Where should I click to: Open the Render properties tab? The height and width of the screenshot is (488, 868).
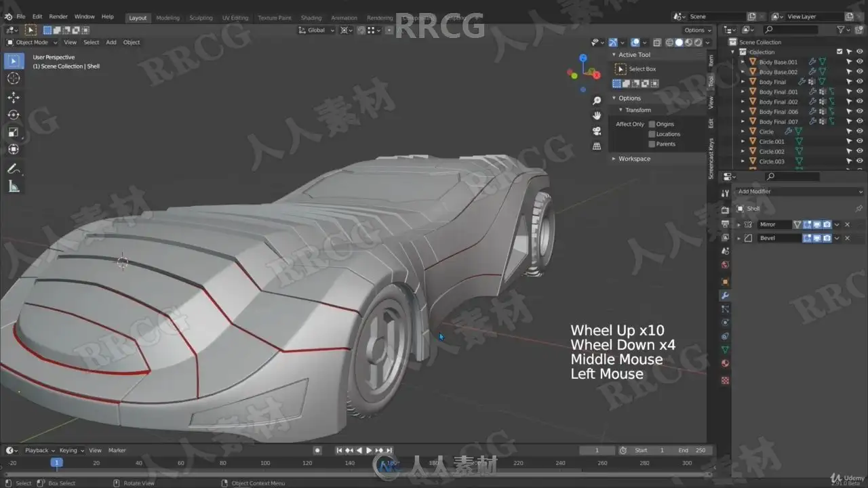725,209
